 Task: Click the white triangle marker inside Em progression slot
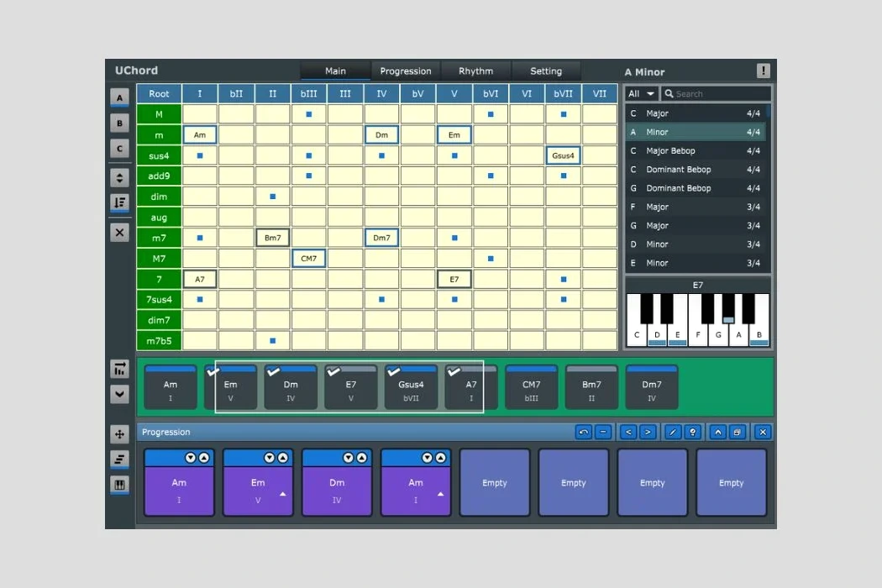click(283, 494)
